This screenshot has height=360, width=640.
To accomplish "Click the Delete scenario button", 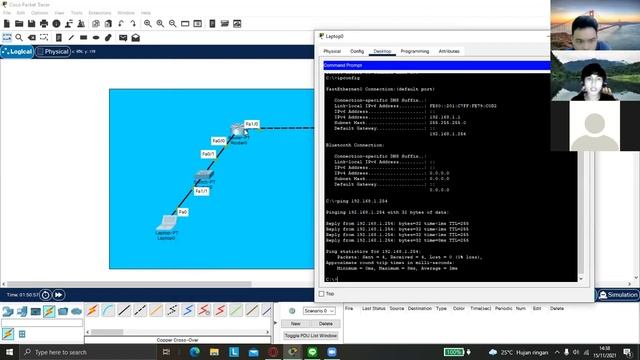I will click(x=325, y=324).
